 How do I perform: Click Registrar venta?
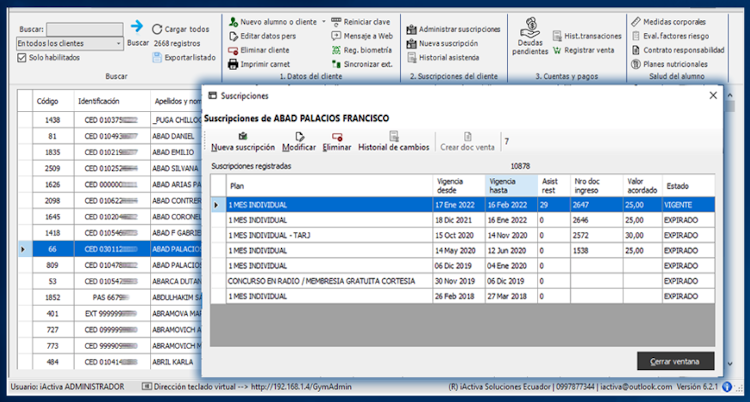tap(584, 50)
